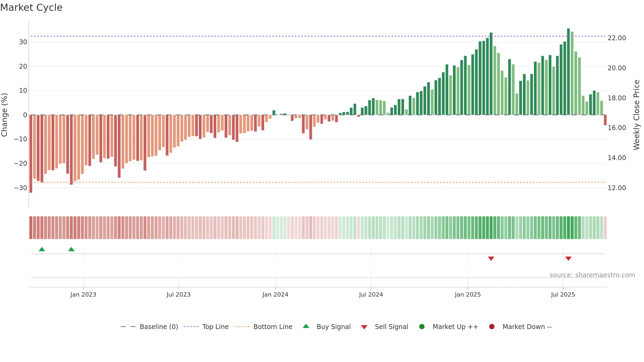Viewport: 644px width, 362px height.
Task: Click the Jul 2023 axis label
Action: click(178, 294)
